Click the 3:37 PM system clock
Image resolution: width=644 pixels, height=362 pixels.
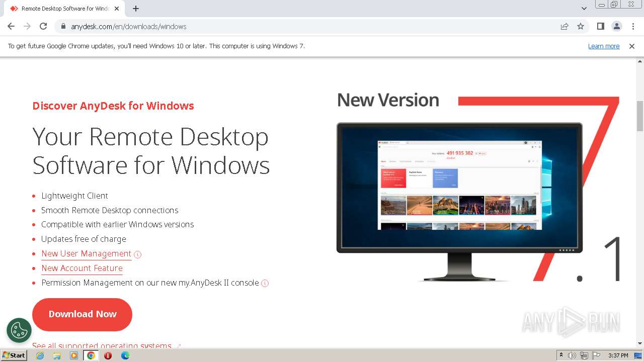click(x=618, y=355)
